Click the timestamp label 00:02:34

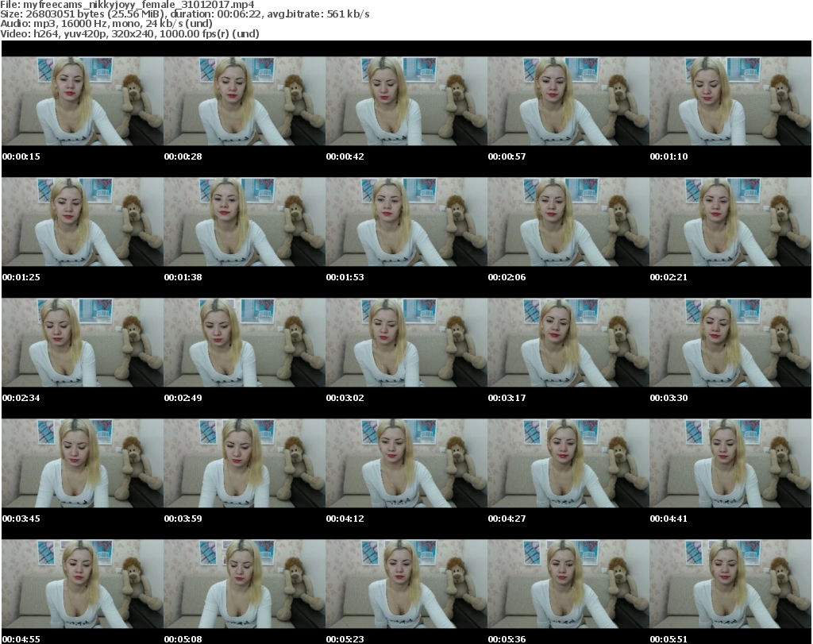tap(21, 398)
